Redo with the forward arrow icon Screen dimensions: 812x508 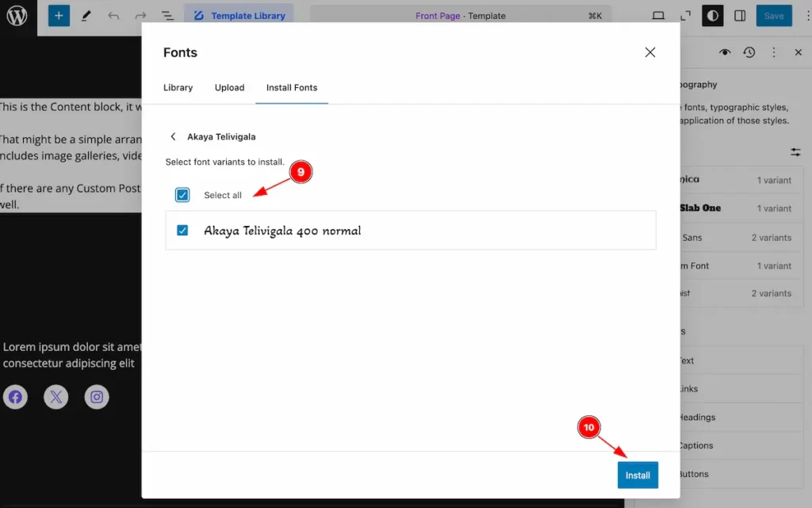point(140,16)
